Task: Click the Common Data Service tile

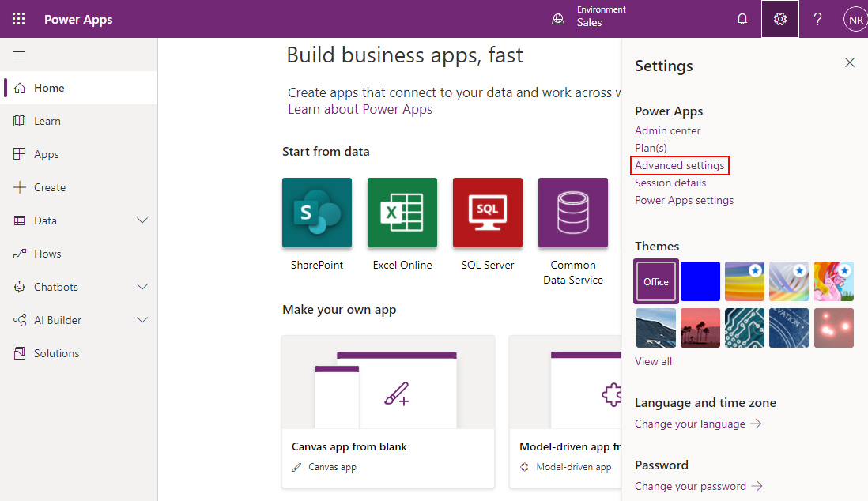Action: click(573, 213)
